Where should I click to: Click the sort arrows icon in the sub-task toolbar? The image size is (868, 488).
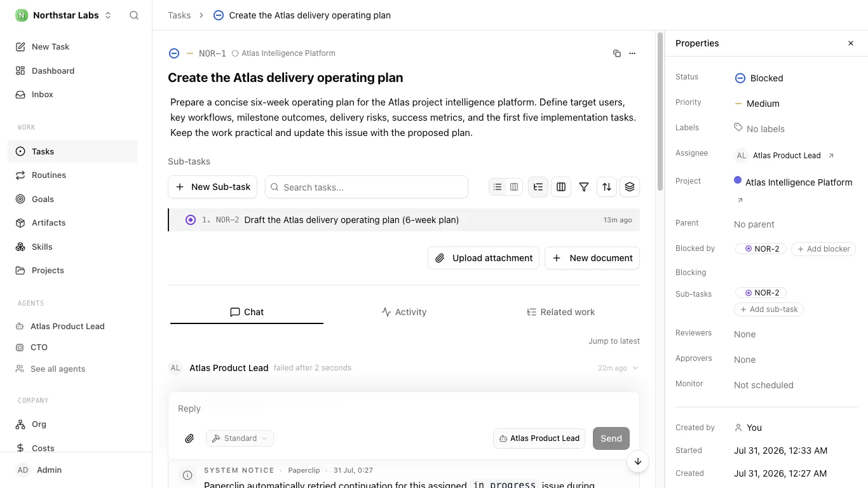607,187
